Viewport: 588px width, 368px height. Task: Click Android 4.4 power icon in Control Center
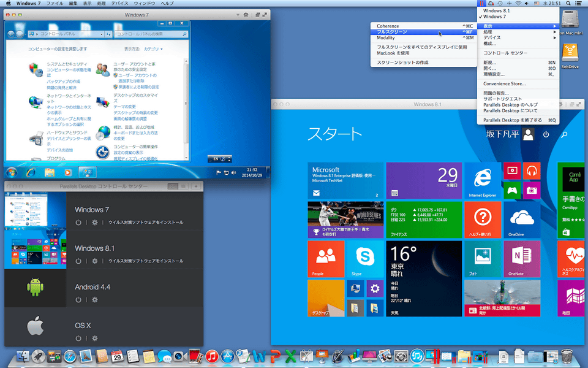click(78, 300)
